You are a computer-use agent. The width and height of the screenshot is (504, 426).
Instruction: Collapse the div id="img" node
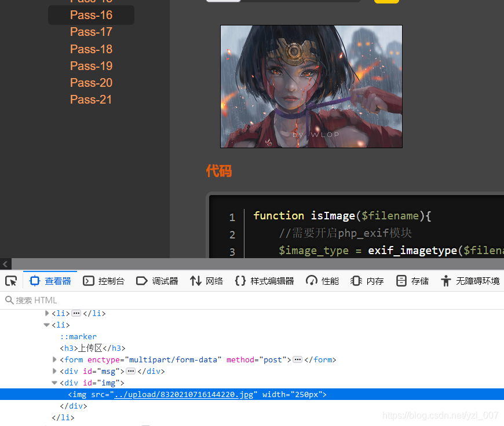tap(54, 383)
